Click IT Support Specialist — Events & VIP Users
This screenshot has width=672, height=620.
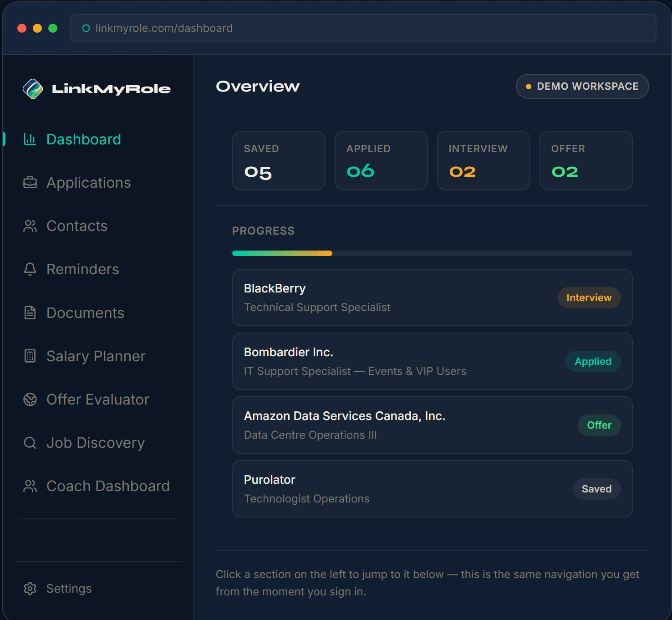355,371
